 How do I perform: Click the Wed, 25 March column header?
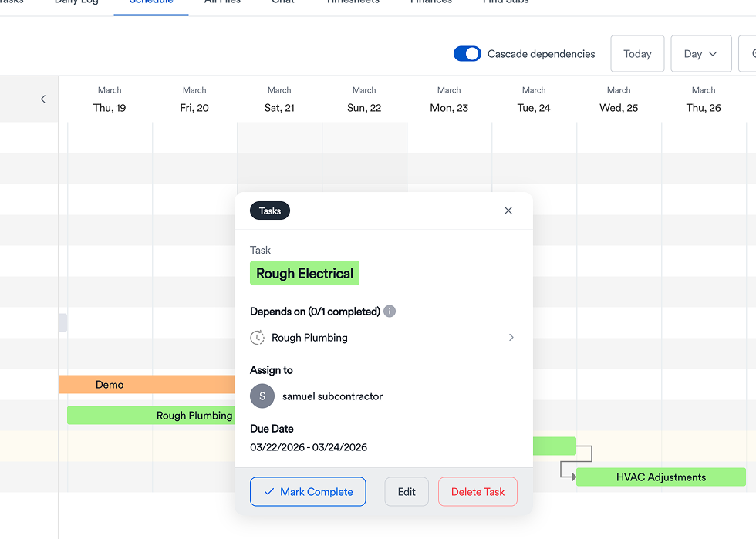(x=619, y=99)
